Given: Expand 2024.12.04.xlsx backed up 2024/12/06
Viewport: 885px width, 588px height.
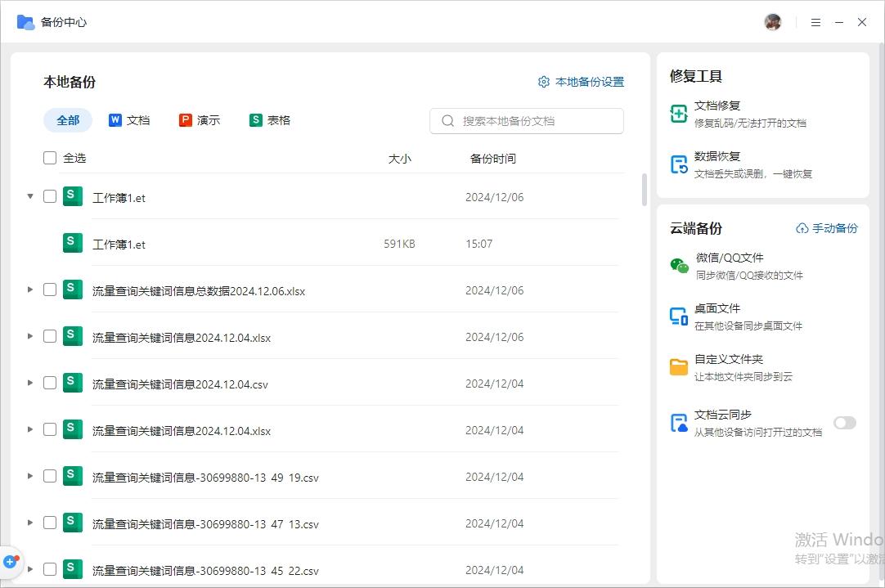Looking at the screenshot, I should (30, 336).
